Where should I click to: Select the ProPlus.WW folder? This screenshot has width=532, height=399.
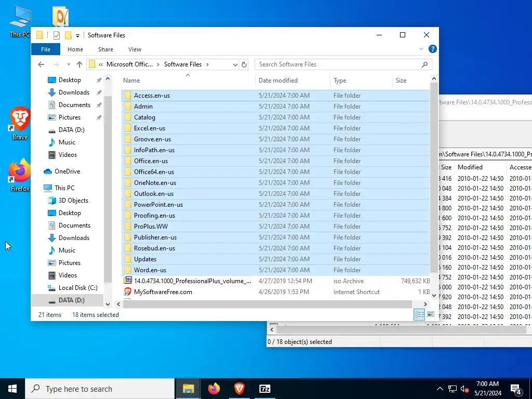tap(275, 227)
